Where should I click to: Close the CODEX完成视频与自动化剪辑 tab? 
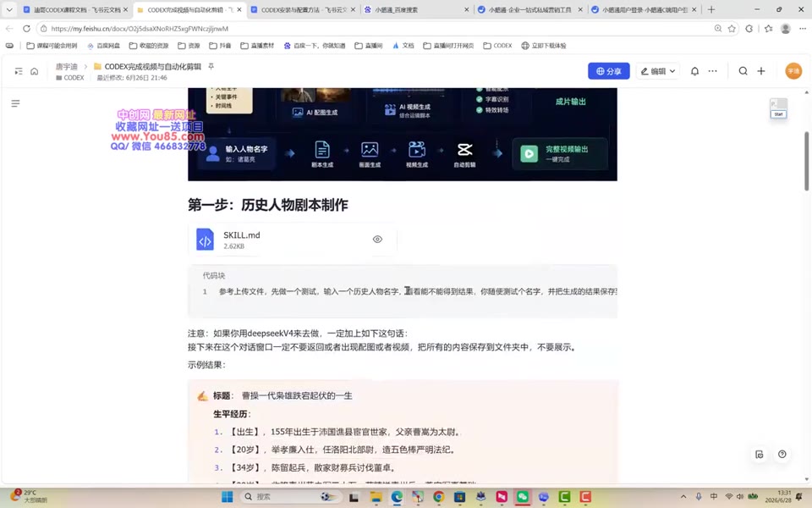239,9
